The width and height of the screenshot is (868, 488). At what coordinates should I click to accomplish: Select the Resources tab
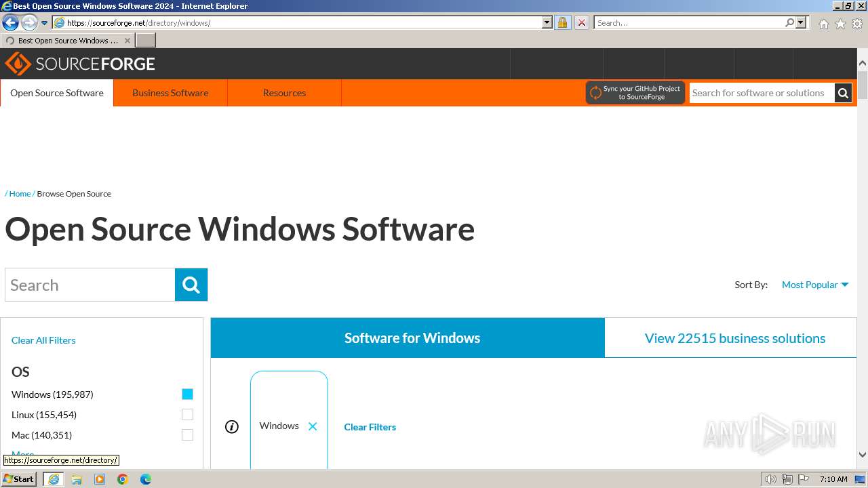[x=284, y=93]
